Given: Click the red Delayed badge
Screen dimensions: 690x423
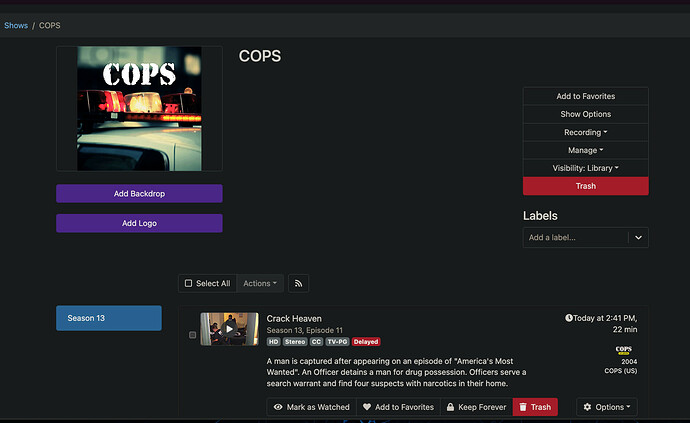Looking at the screenshot, I should point(366,342).
